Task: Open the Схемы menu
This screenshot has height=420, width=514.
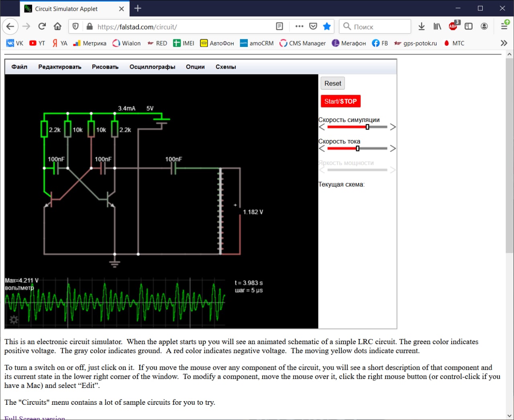Action: tap(226, 67)
